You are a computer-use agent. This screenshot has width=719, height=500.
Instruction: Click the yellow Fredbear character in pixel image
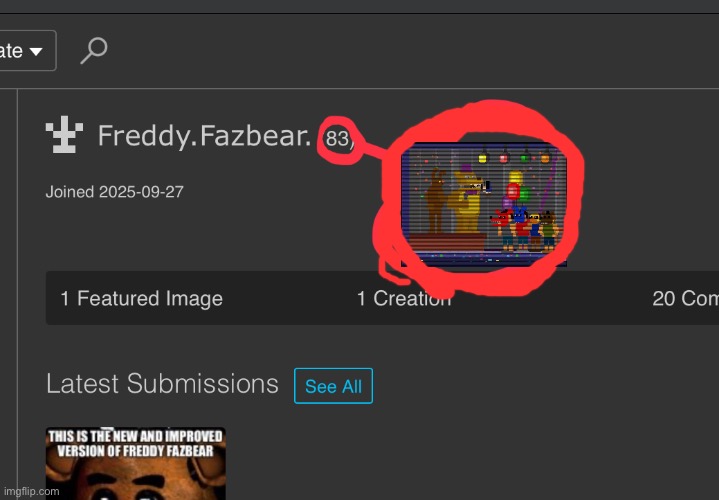click(x=467, y=200)
